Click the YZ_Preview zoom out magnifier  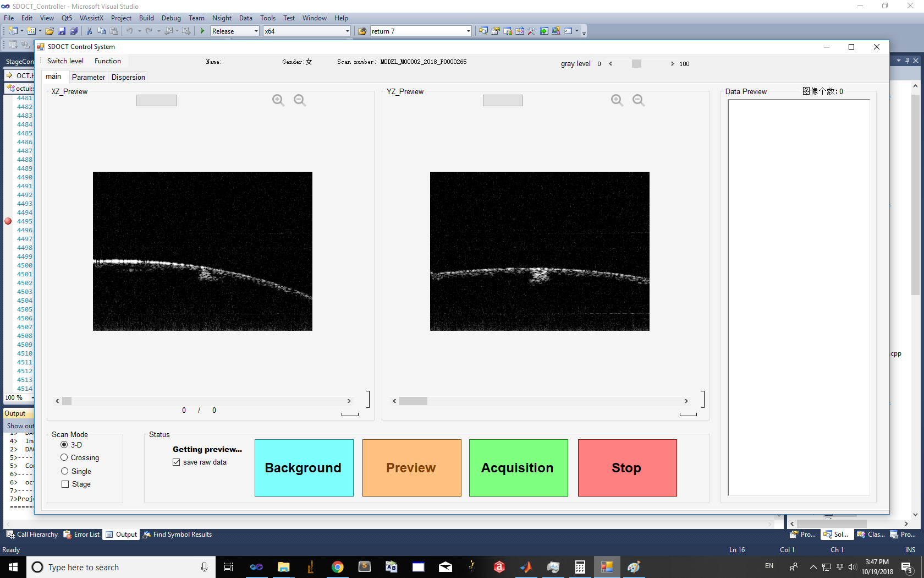pos(639,100)
